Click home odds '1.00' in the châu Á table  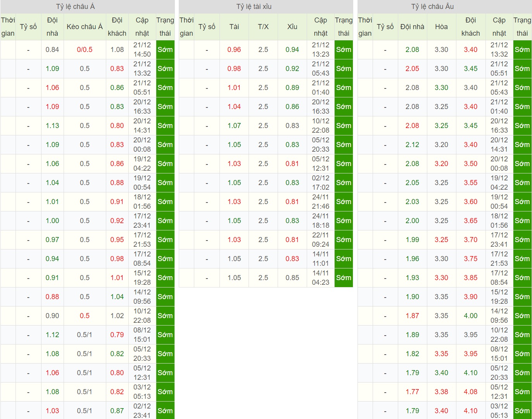(x=52, y=221)
